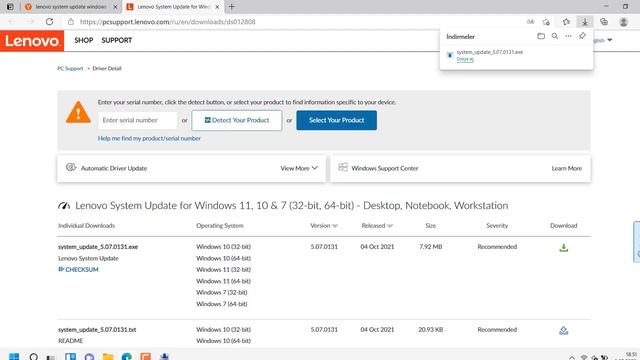The image size is (640, 360).
Task: Open more options in Indirmeler panel
Action: pos(568,36)
